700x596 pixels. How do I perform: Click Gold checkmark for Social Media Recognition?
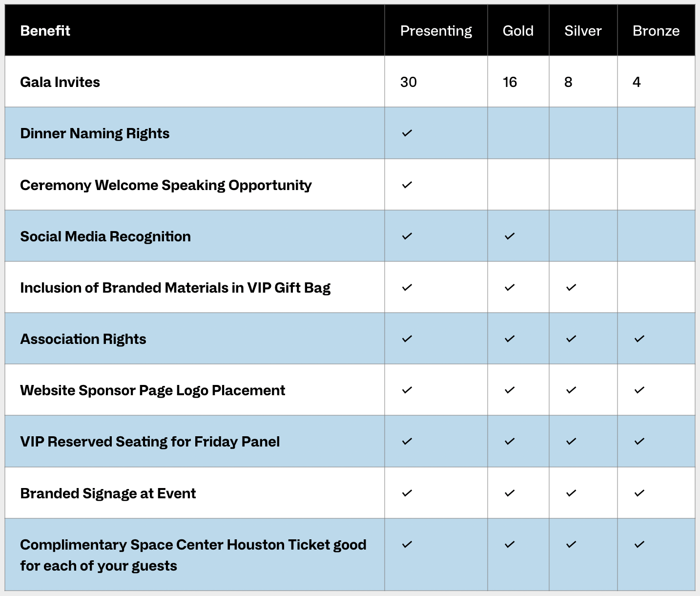coord(510,236)
